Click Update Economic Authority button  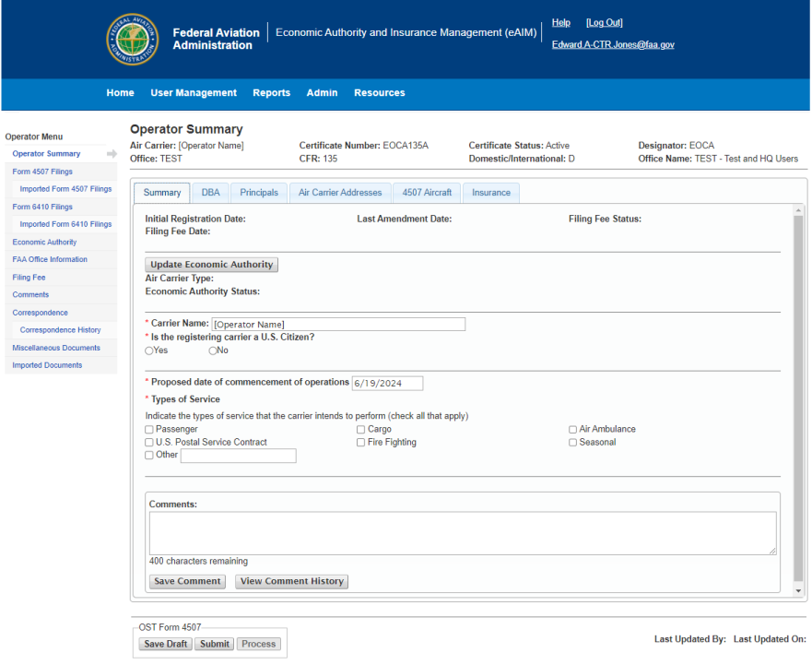(x=211, y=265)
